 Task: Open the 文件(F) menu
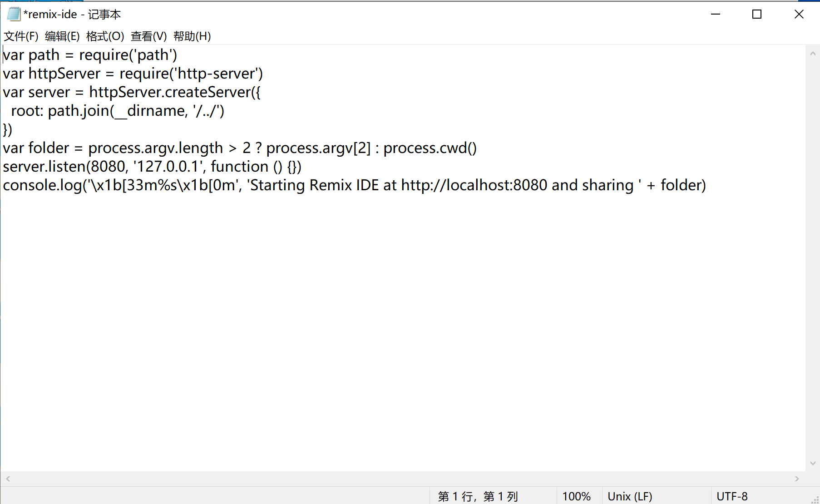pyautogui.click(x=21, y=36)
